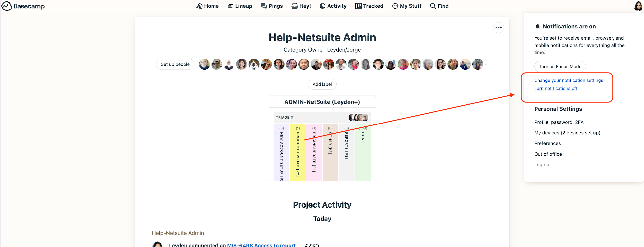Click the Add label button
Image resolution: width=644 pixels, height=247 pixels.
point(322,84)
